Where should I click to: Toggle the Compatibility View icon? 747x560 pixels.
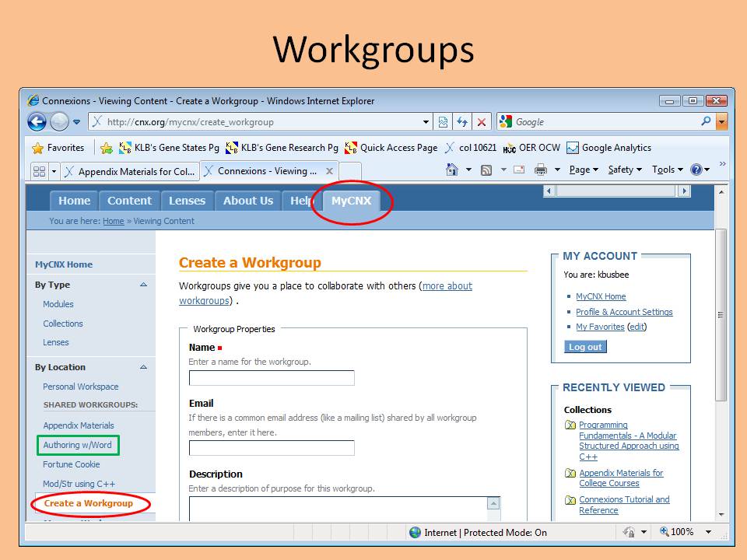(443, 122)
